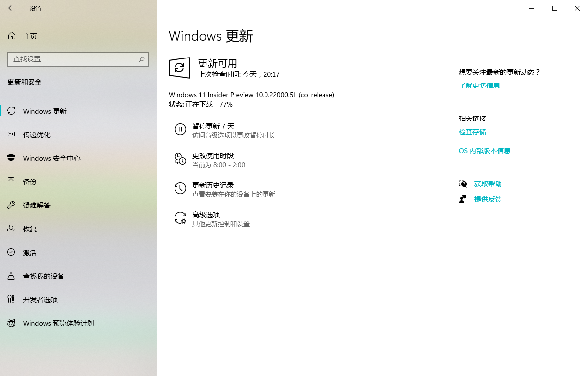588x376 pixels.
Task: Click 状态: 正在下载 - 77% text
Action: click(x=200, y=104)
